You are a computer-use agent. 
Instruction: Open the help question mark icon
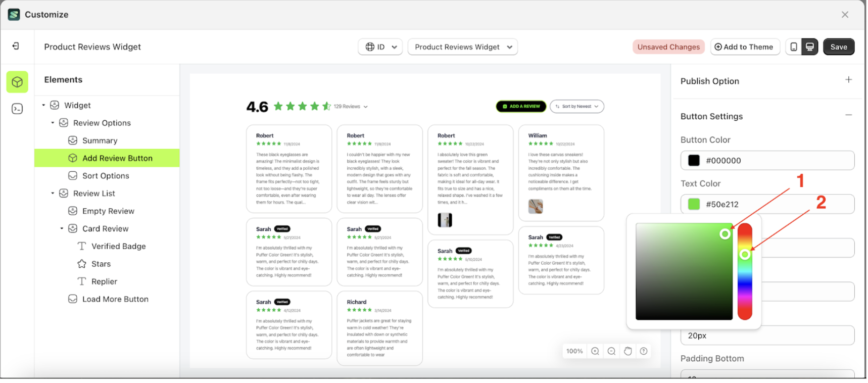click(x=644, y=351)
